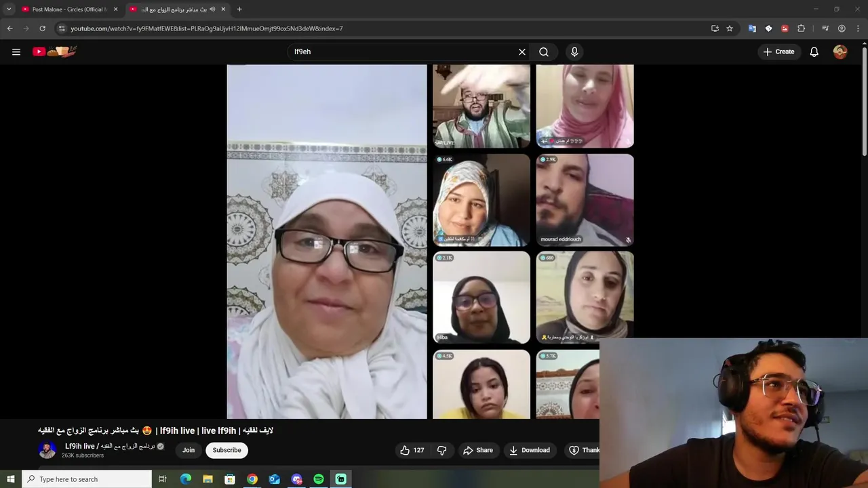Open the Windows Start menu
This screenshot has width=868, height=488.
coord(10,479)
